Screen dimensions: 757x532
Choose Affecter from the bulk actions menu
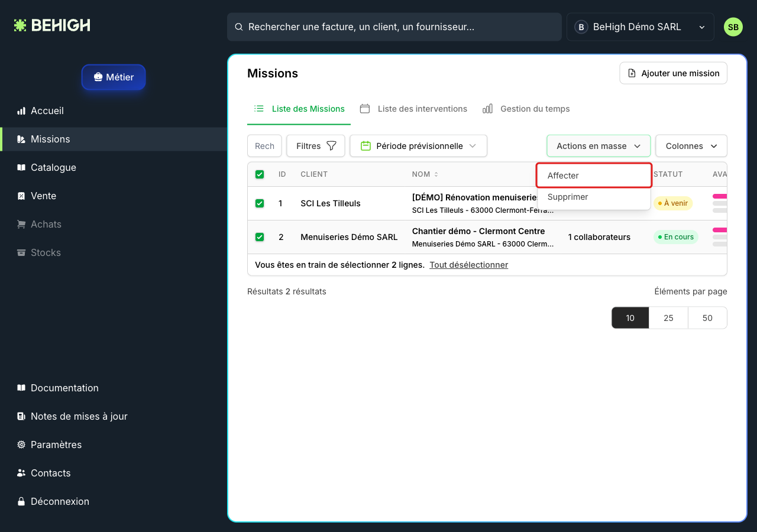click(x=594, y=176)
